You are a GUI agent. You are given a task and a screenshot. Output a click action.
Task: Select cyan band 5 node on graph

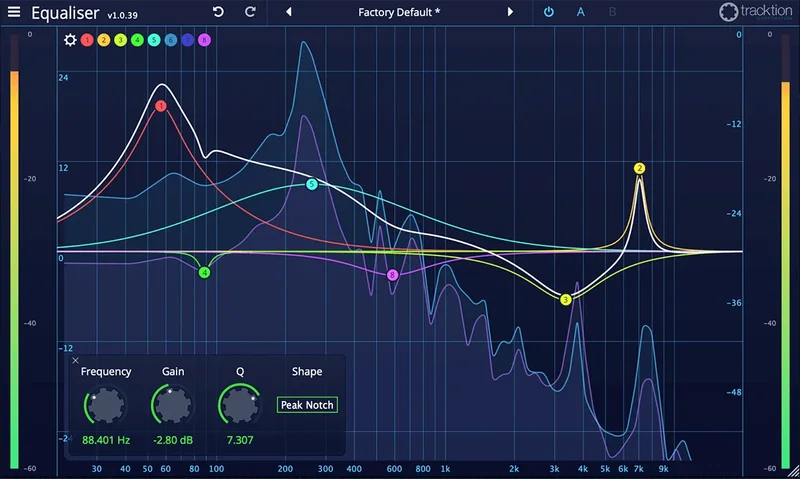click(x=312, y=184)
